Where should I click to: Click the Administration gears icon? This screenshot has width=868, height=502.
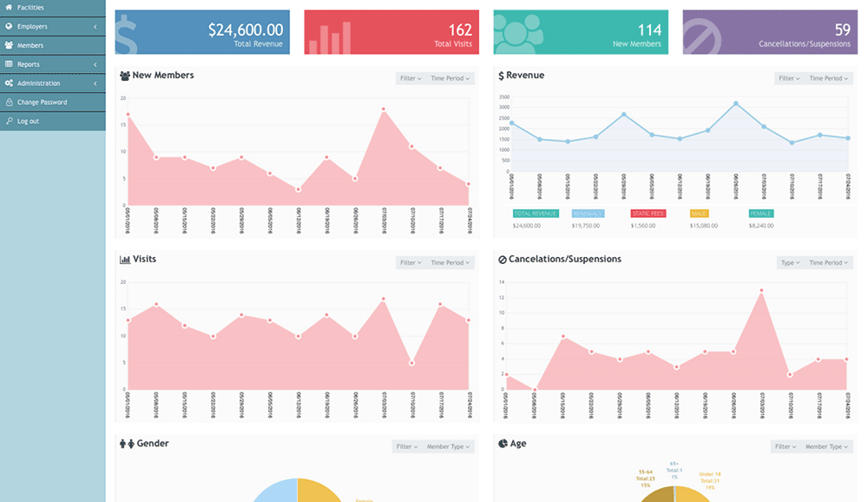pos(8,83)
